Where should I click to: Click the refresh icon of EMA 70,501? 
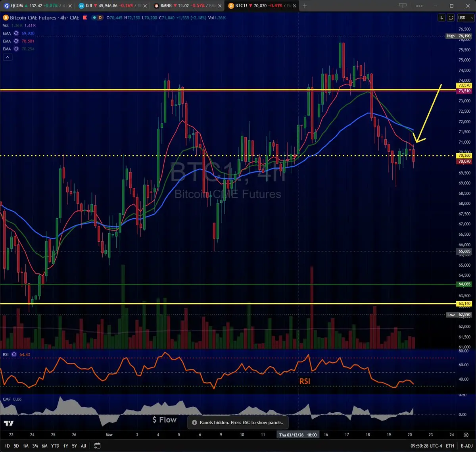(16, 41)
